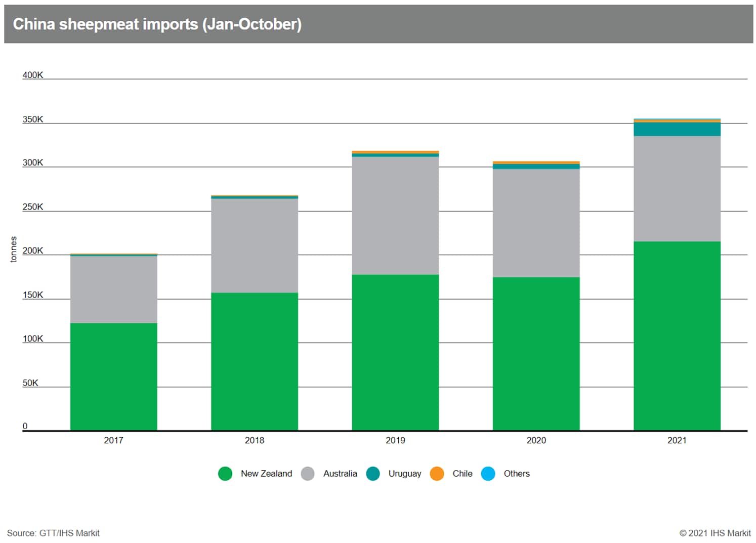
Task: Click the China sheepmeat imports chart title
Action: [x=157, y=24]
